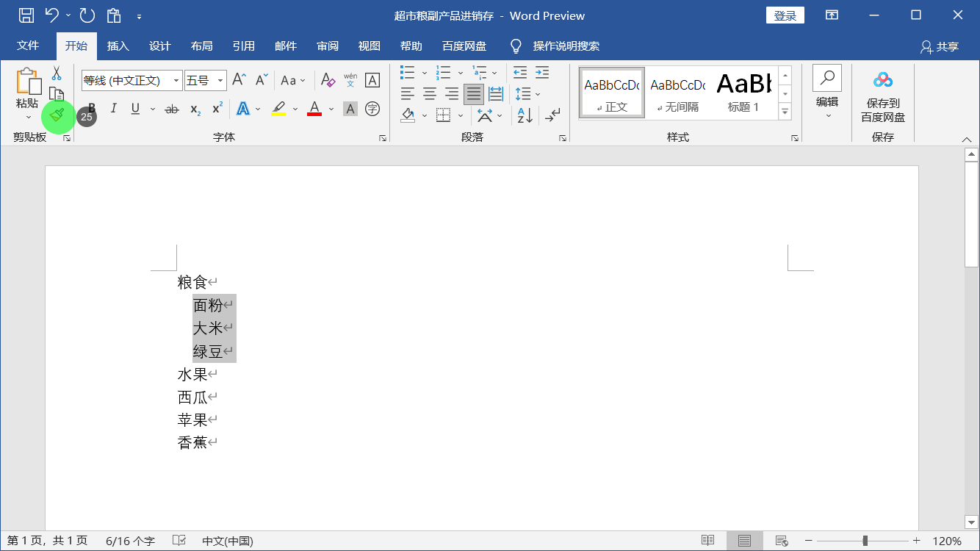Switch to web layout view in status bar

pos(781,541)
